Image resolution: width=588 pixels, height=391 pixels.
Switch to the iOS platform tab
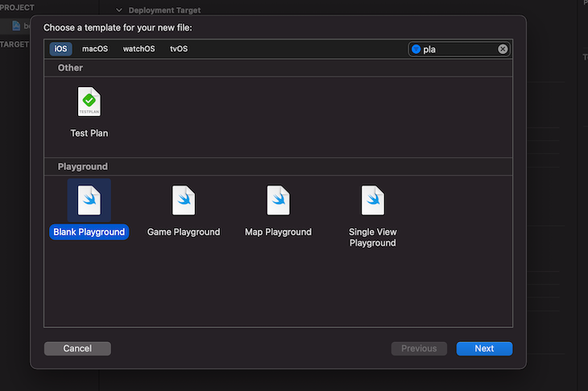point(60,49)
